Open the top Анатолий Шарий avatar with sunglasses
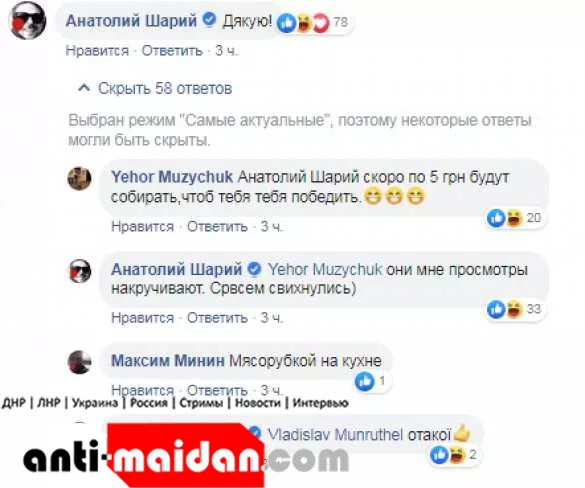 click(27, 21)
